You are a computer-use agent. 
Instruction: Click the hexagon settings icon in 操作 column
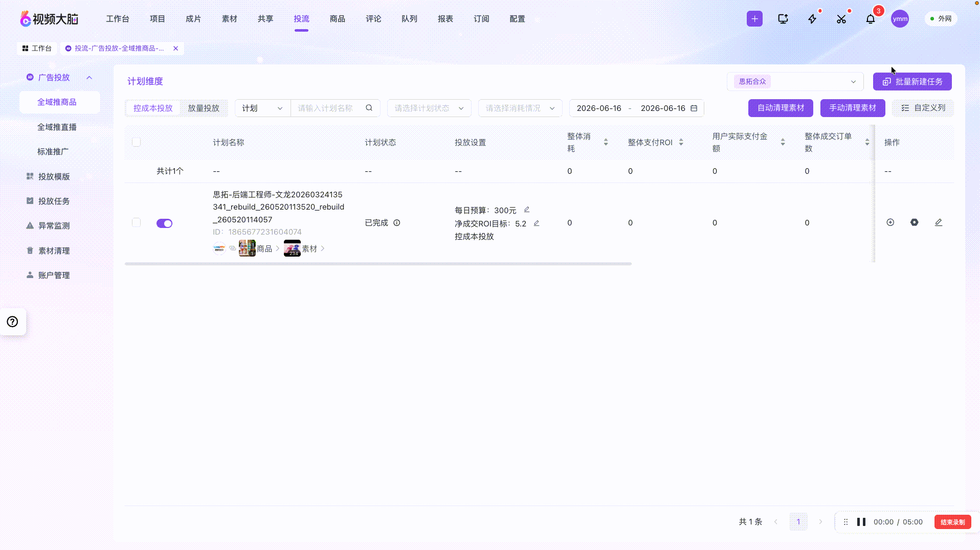click(x=915, y=222)
